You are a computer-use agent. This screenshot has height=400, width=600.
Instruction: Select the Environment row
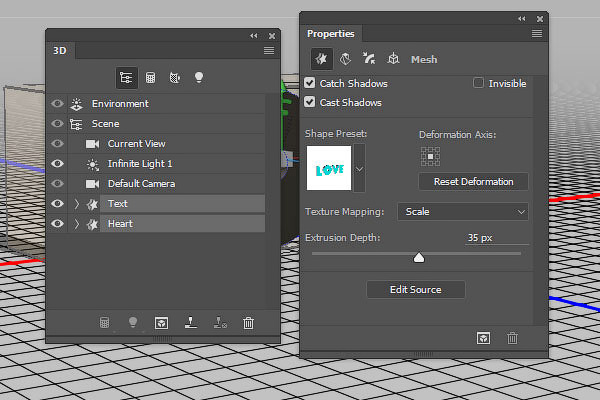(x=157, y=104)
